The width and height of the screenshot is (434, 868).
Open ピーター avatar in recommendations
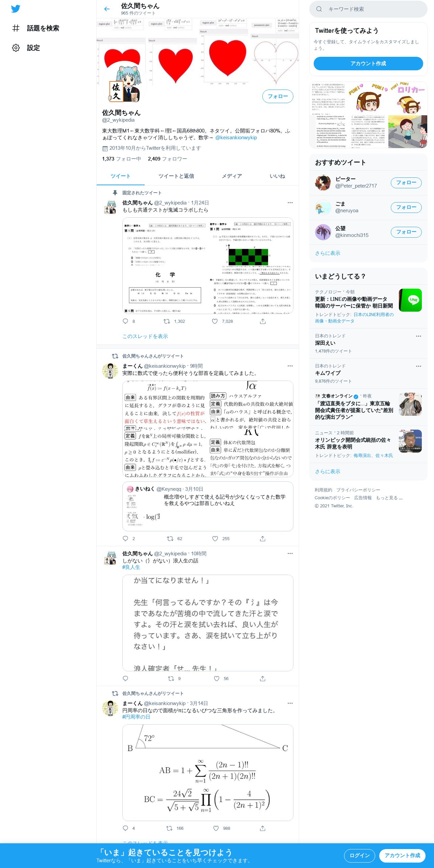click(x=323, y=183)
